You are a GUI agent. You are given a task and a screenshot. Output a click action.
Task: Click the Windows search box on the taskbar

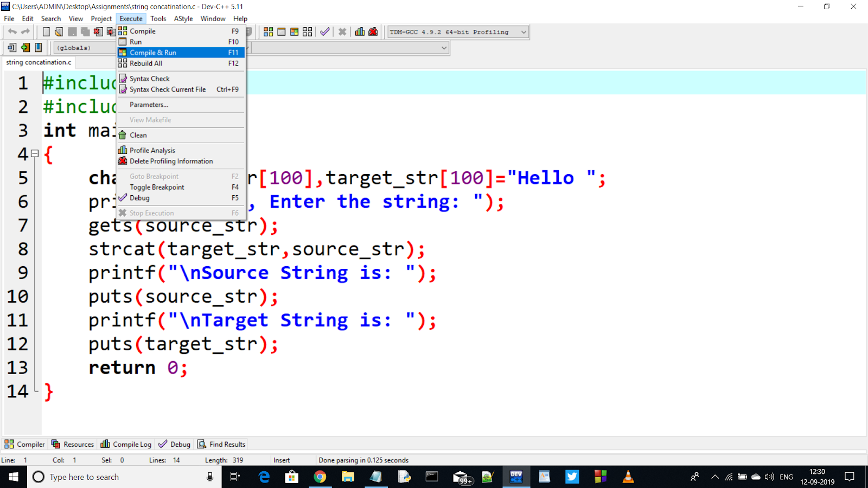point(108,477)
